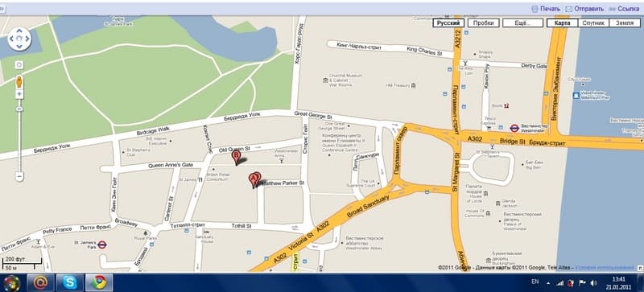This screenshot has width=644, height=292.
Task: Switch to the Спутник satellite view
Action: [593, 23]
